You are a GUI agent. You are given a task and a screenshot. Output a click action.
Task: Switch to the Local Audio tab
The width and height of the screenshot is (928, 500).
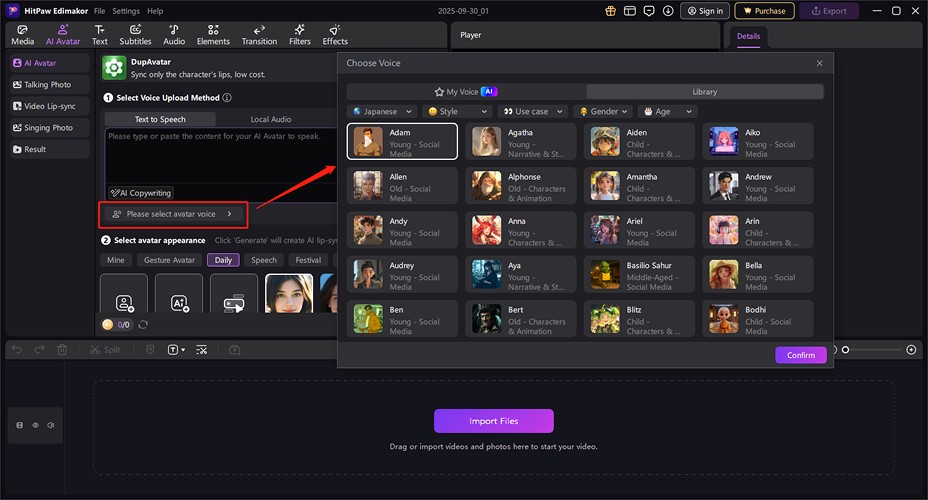(271, 119)
